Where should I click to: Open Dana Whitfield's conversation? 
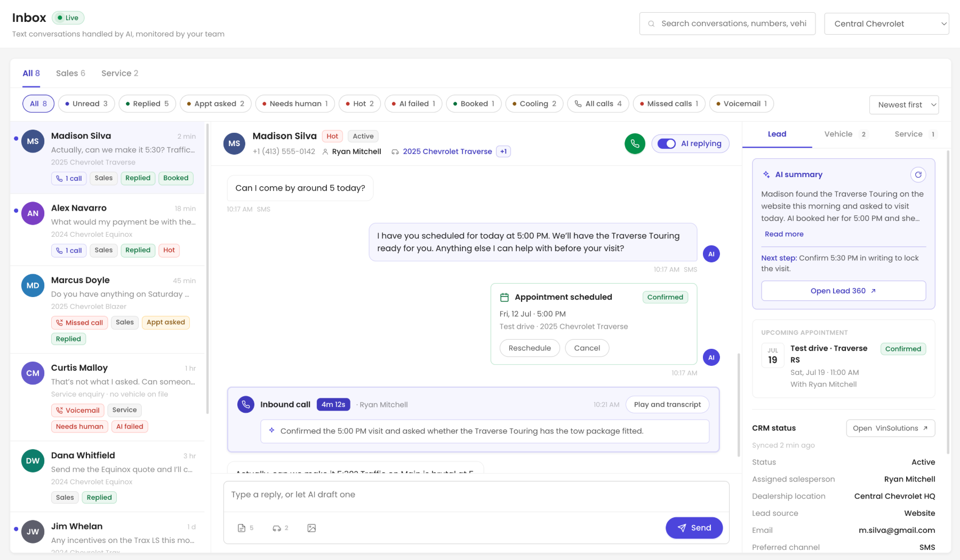click(108, 476)
